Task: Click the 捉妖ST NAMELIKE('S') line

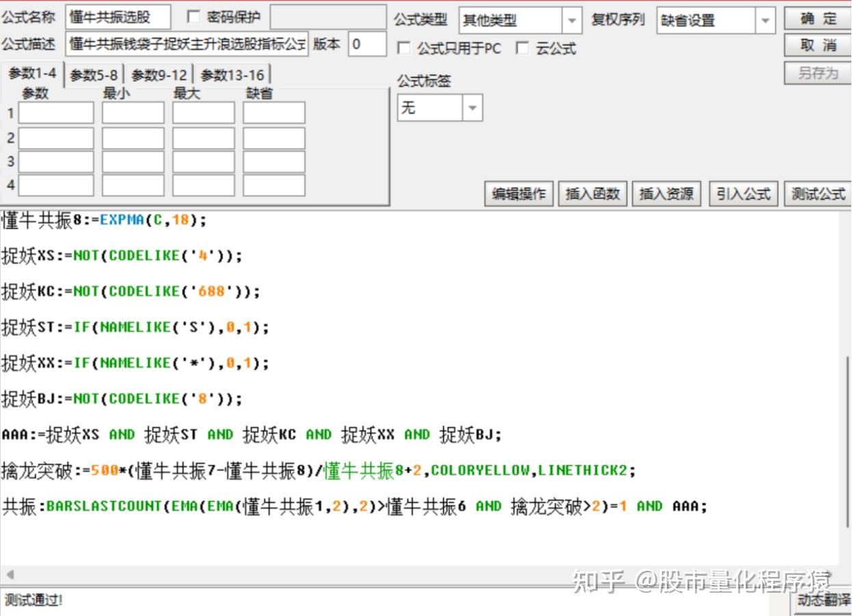Action: 135,327
